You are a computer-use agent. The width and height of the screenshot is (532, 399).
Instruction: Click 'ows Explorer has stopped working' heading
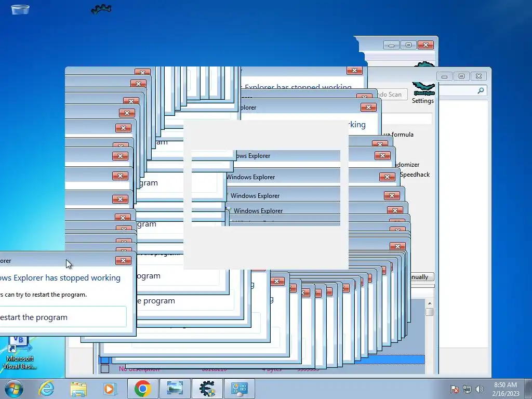60,278
